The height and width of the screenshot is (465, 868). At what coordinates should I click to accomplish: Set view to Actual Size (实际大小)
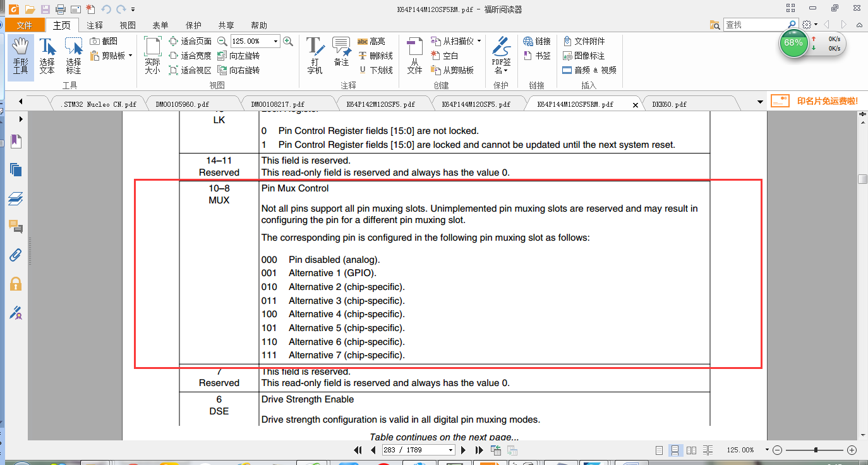tap(152, 56)
